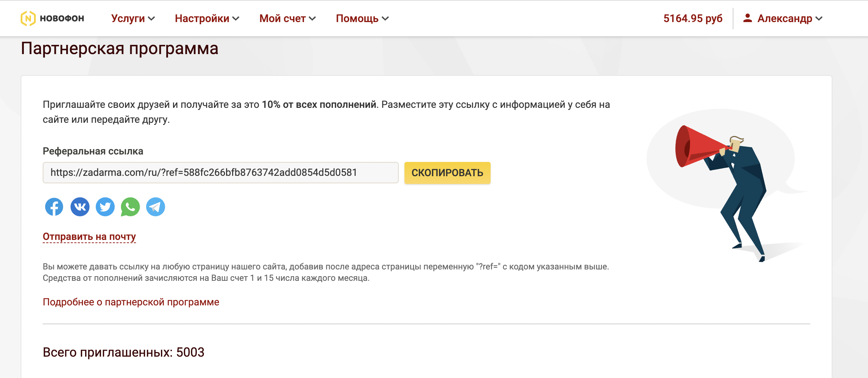
Task: Share referral link through WhatsApp
Action: point(130,207)
